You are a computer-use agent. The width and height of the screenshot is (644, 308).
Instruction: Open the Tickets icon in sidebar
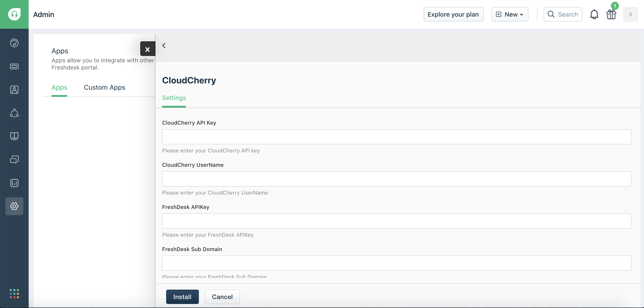(14, 66)
